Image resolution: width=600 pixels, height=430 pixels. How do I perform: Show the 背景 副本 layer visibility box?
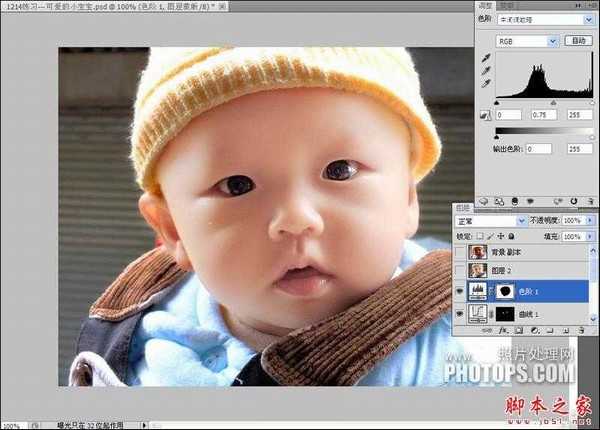tap(460, 253)
